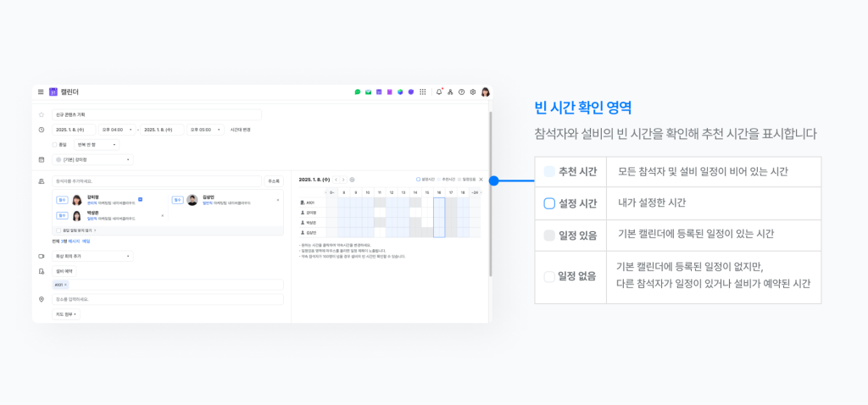Click the 일정 없음 row in legend table
This screenshot has width=868, height=405.
677,277
